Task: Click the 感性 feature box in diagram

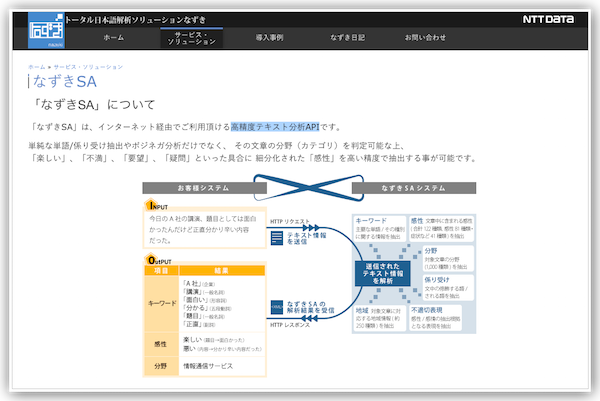Action: click(442, 228)
